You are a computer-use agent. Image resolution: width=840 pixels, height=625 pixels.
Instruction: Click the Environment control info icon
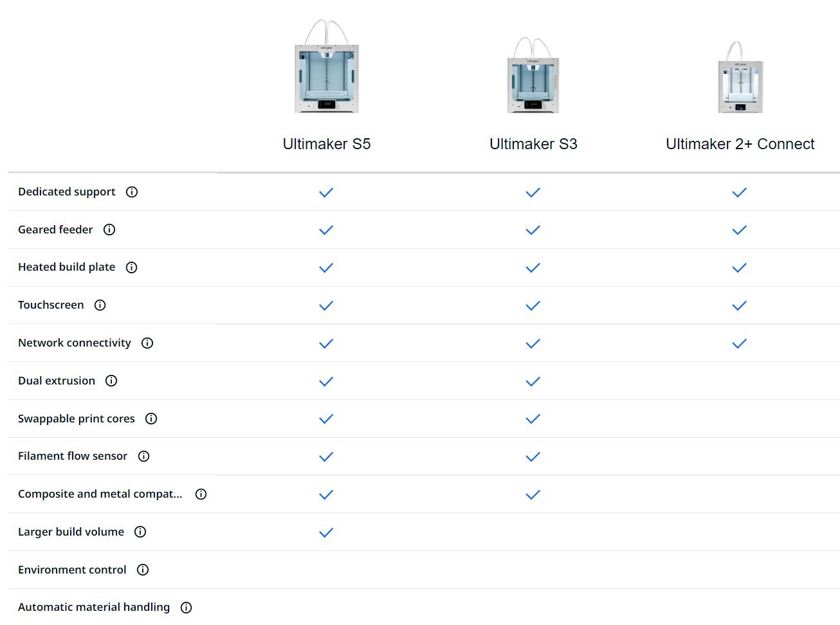(x=143, y=570)
